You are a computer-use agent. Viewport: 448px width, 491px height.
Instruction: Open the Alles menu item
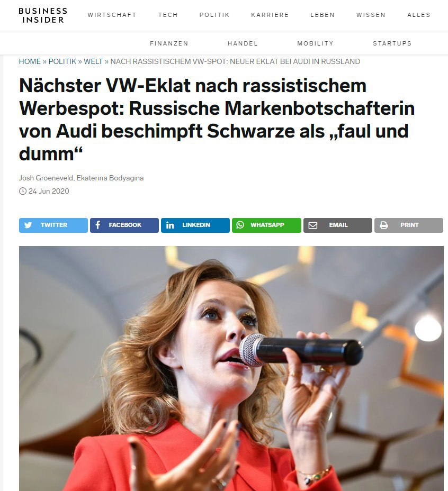[419, 15]
